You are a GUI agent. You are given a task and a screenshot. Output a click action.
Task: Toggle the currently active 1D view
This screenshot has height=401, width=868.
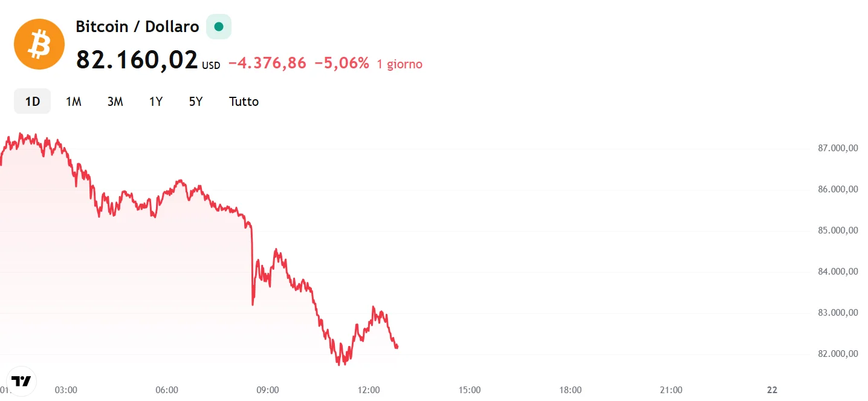pyautogui.click(x=31, y=101)
